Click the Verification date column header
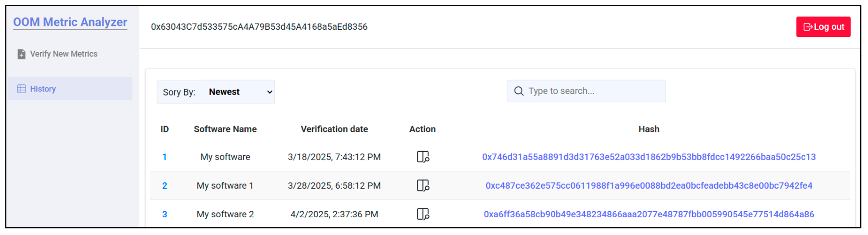The height and width of the screenshot is (235, 868). (334, 129)
